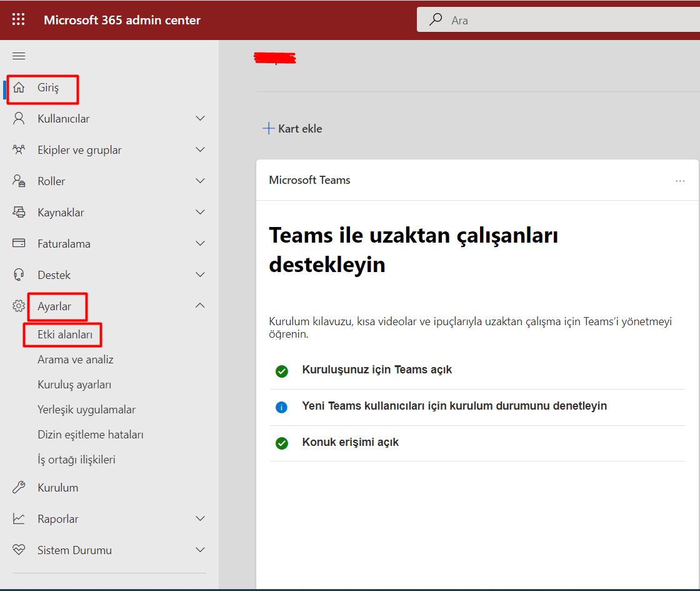Expand the Faturalama chevron

coord(201,243)
